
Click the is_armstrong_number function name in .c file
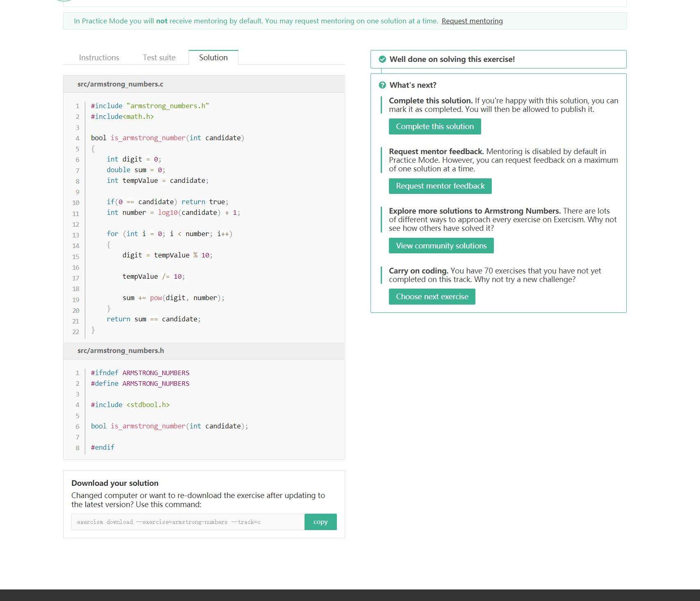(148, 138)
